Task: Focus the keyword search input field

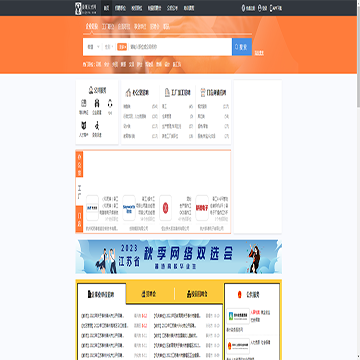Action: [x=180, y=47]
